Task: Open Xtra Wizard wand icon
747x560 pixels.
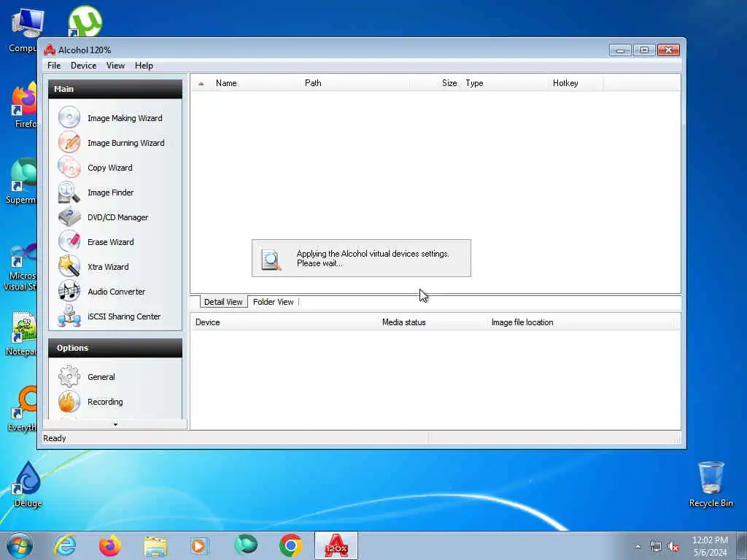Action: pyautogui.click(x=69, y=266)
